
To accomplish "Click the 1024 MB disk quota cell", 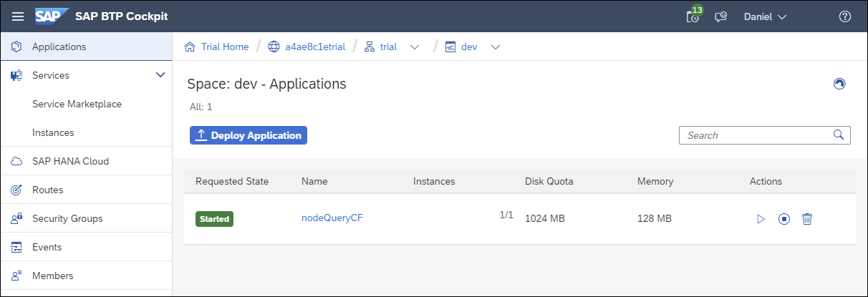I will tap(545, 218).
